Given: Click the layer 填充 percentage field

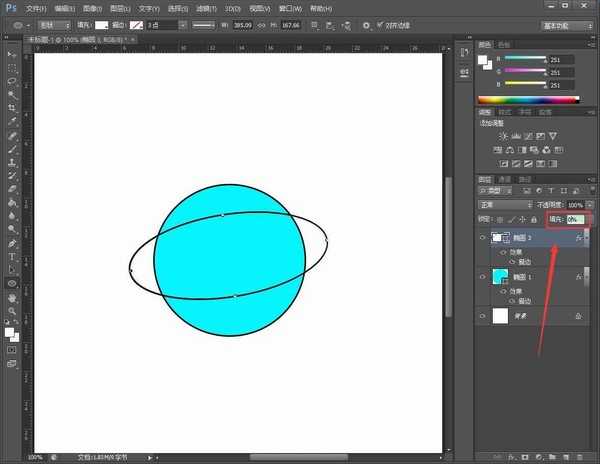Looking at the screenshot, I should [x=576, y=218].
